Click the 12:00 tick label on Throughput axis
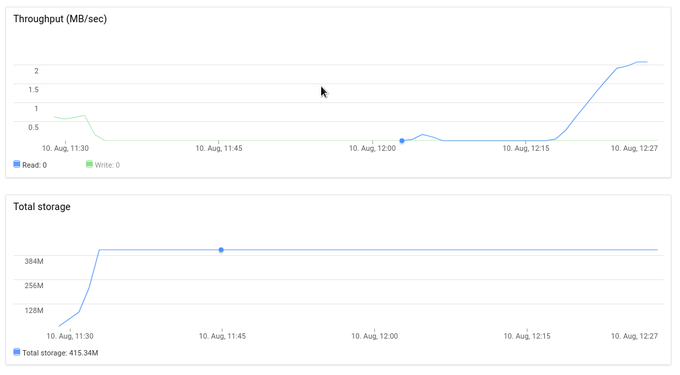680x375 pixels. [x=373, y=148]
